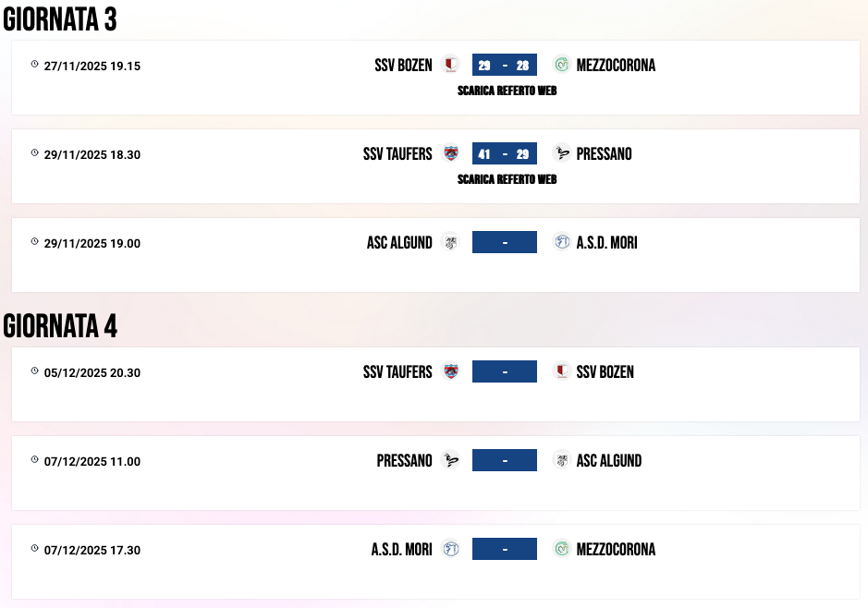The image size is (868, 608).
Task: Click empty score box for Pressano–Algund
Action: pos(504,460)
